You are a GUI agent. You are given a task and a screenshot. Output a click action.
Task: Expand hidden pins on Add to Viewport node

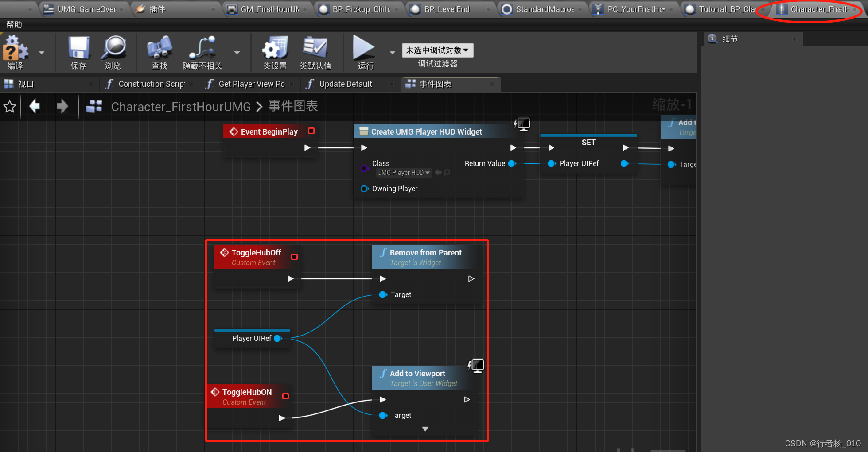pos(425,429)
